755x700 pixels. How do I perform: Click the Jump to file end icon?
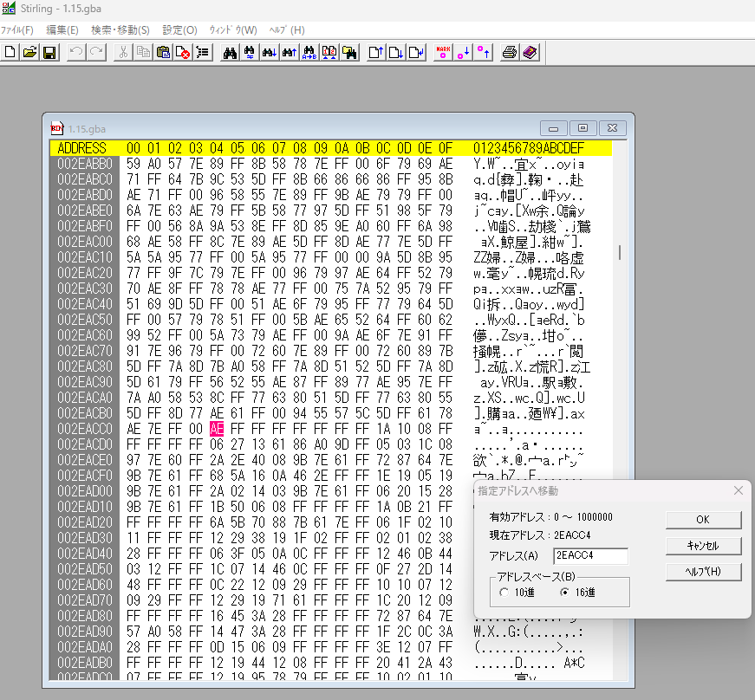396,52
